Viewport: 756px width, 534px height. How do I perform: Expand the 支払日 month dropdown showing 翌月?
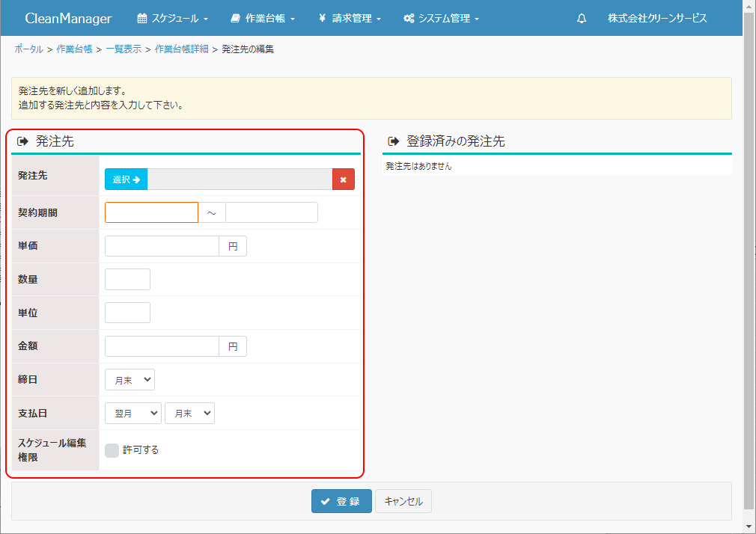pyautogui.click(x=132, y=413)
